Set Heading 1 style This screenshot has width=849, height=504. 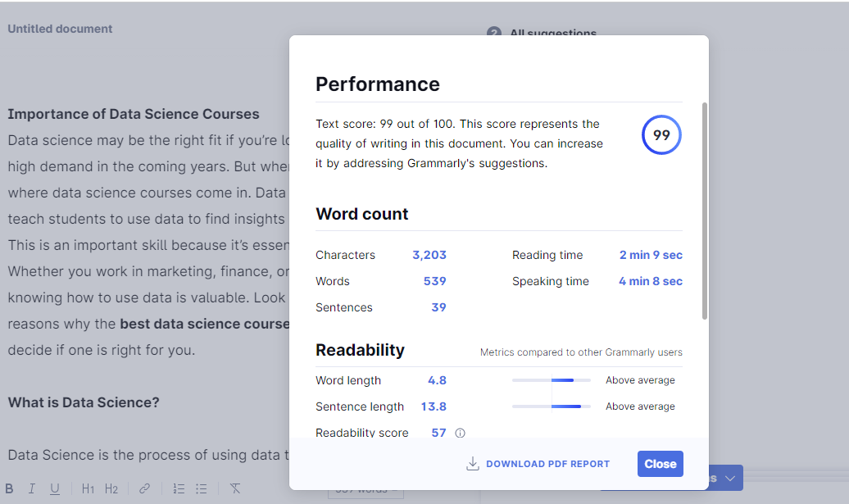[x=88, y=488]
